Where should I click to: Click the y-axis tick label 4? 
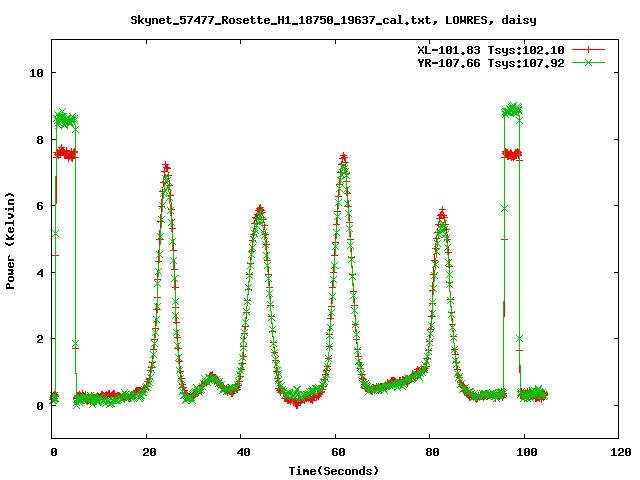click(40, 273)
